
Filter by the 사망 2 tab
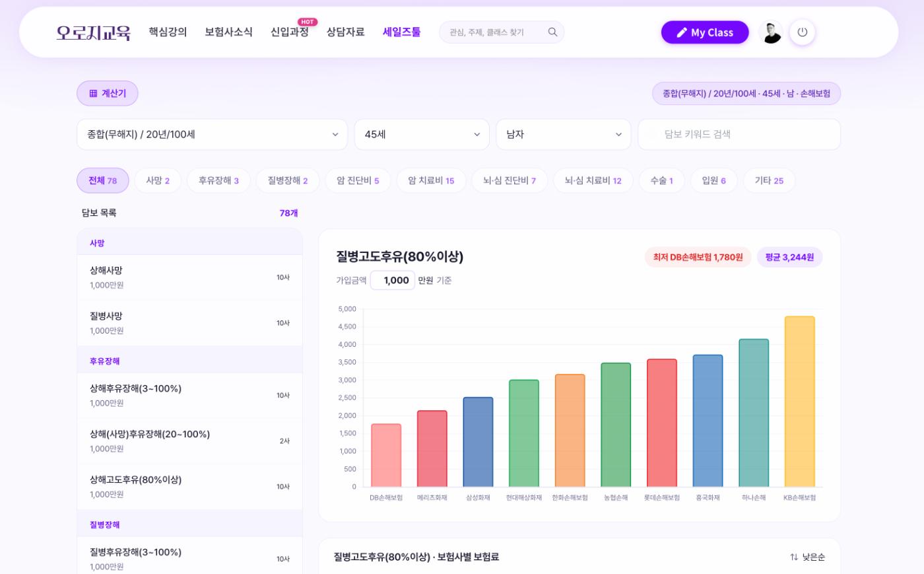pos(158,180)
